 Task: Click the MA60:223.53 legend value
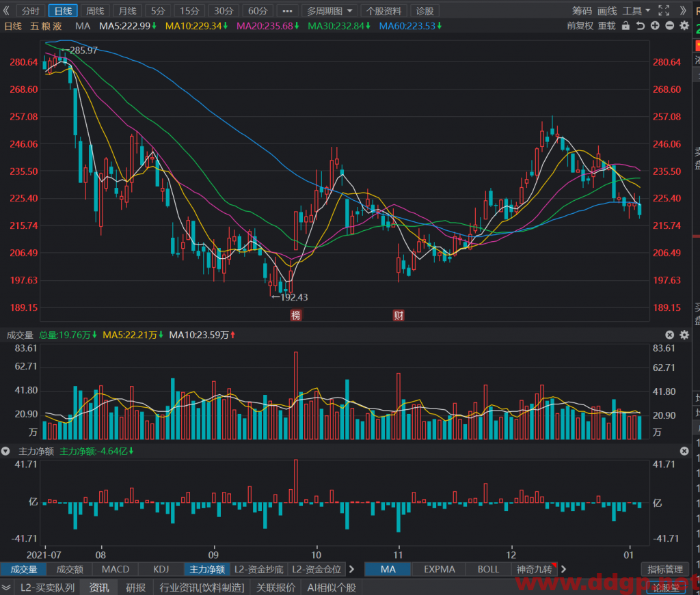pos(410,26)
